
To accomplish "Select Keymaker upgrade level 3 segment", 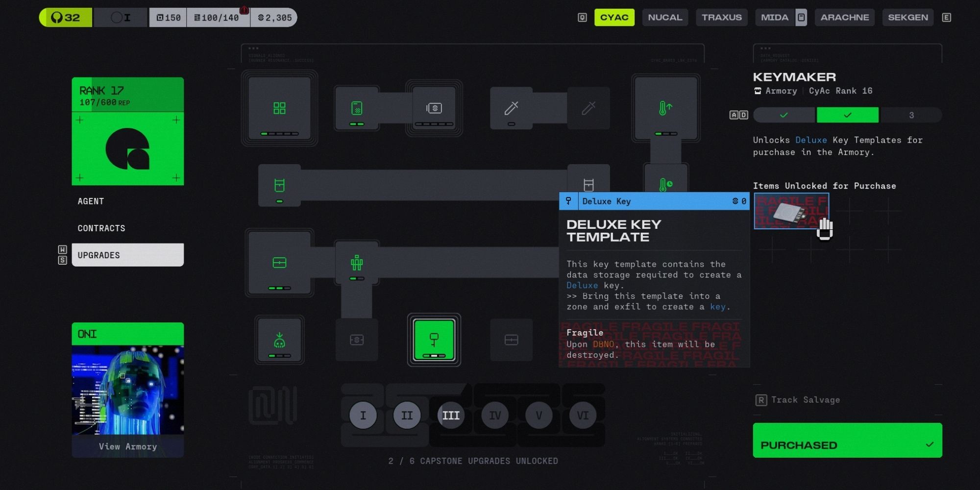I will coord(911,115).
